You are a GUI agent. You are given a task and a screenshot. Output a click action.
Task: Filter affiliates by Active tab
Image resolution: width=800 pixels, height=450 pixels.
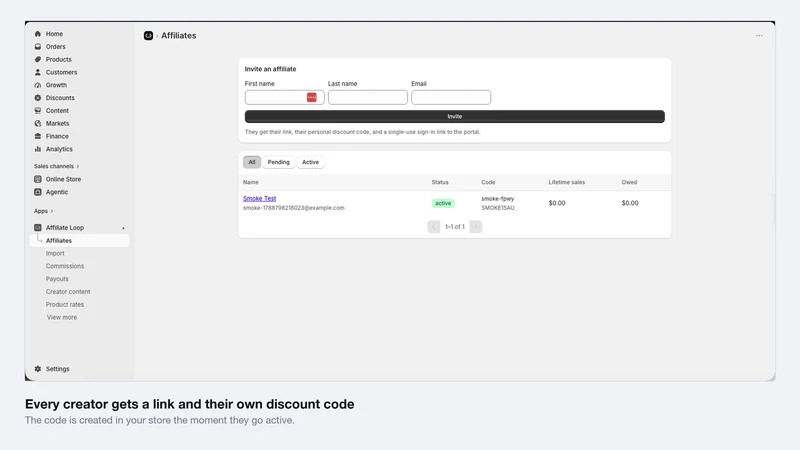click(310, 162)
